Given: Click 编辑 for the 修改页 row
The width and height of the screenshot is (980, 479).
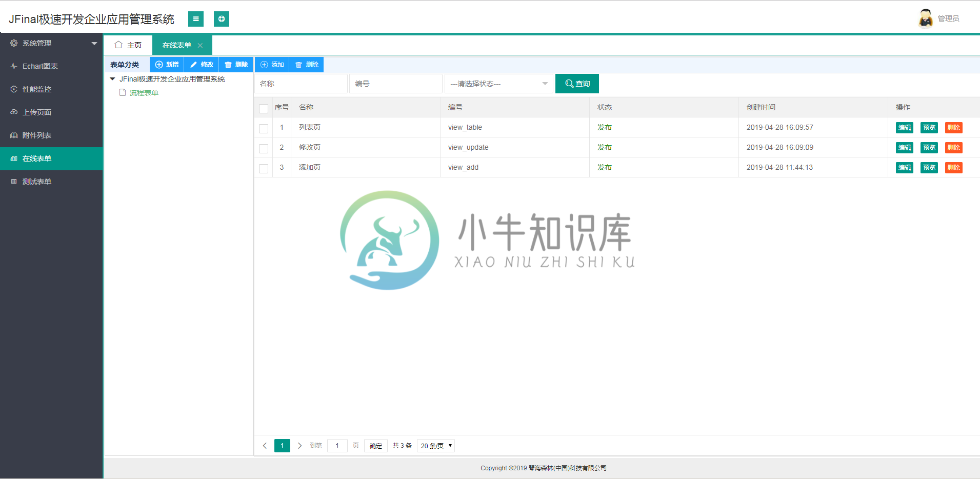Looking at the screenshot, I should [x=905, y=148].
